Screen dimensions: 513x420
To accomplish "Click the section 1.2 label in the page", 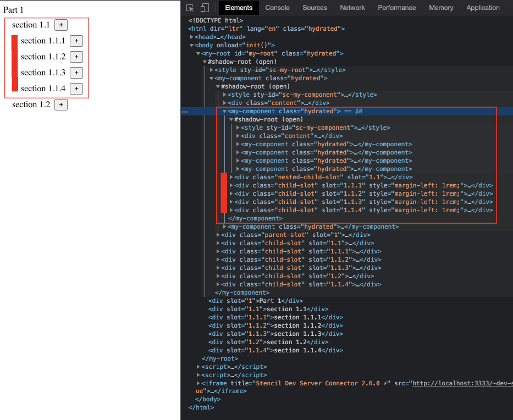I will pyautogui.click(x=31, y=104).
